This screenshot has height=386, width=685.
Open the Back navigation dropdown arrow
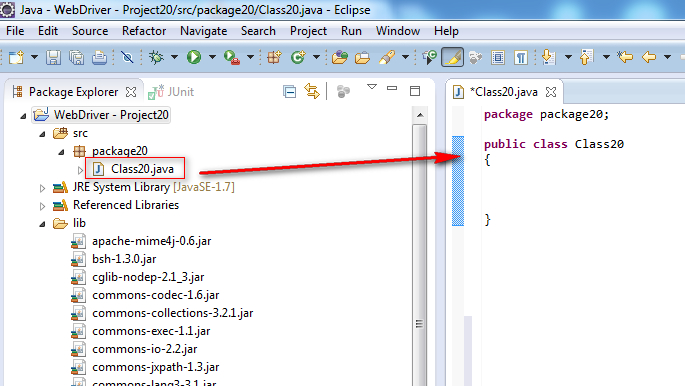click(x=667, y=57)
